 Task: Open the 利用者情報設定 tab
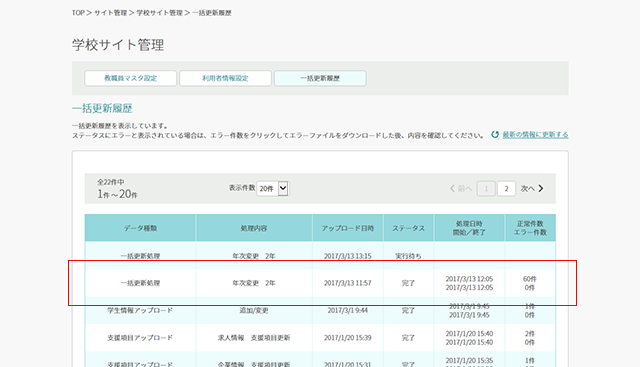pos(225,78)
